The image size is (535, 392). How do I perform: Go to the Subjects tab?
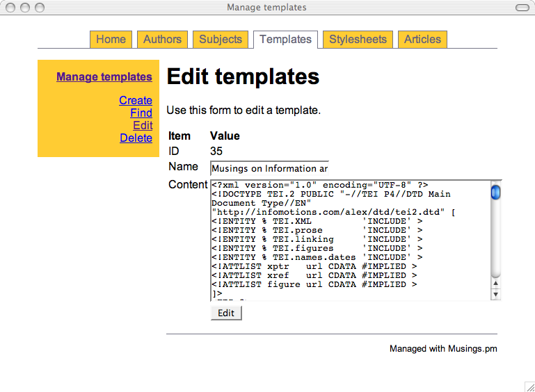[221, 40]
